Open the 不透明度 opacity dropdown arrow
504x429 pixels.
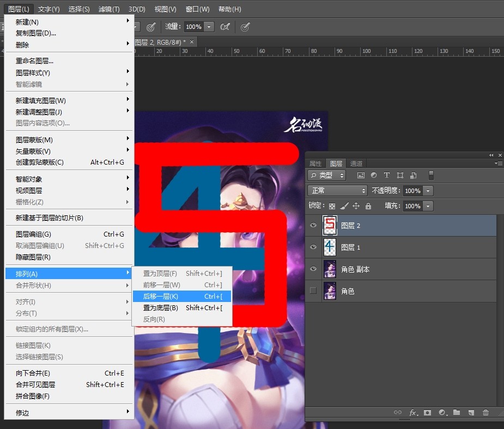pyautogui.click(x=428, y=191)
